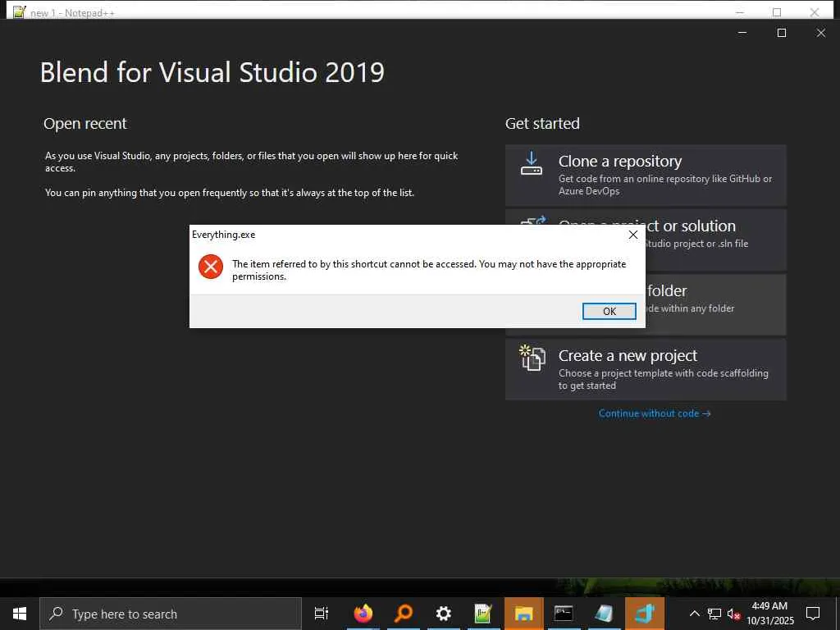This screenshot has width=840, height=630.
Task: Open Settings gear on the taskbar
Action: pyautogui.click(x=444, y=614)
